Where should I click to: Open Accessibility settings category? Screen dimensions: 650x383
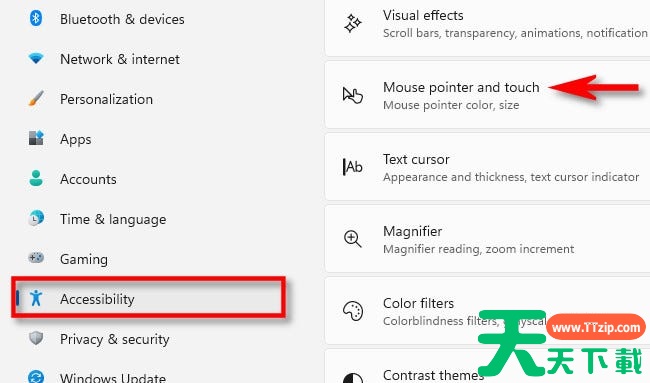pyautogui.click(x=148, y=298)
